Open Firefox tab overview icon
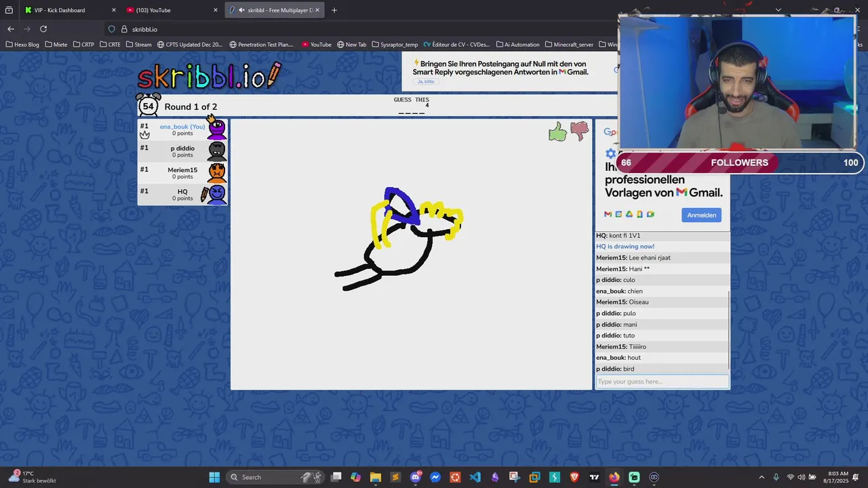Screen dimensions: 868x488 pyautogui.click(x=9, y=10)
